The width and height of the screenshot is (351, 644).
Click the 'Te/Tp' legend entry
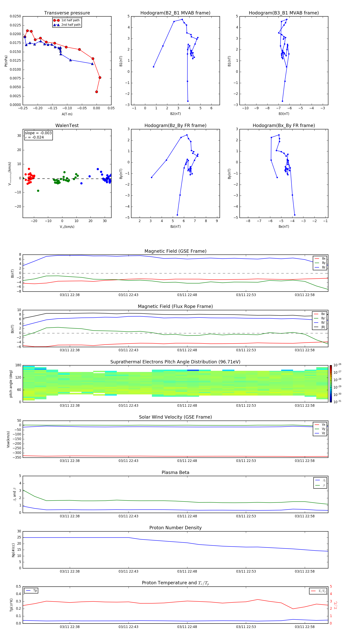click(x=318, y=591)
